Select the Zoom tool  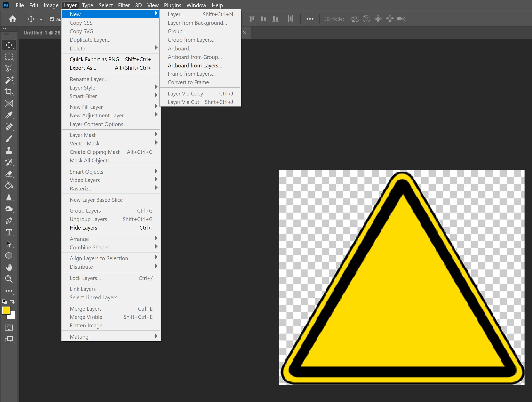tap(9, 279)
